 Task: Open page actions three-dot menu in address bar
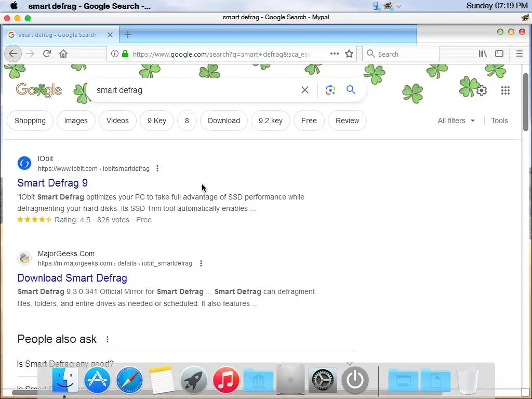coord(335,54)
